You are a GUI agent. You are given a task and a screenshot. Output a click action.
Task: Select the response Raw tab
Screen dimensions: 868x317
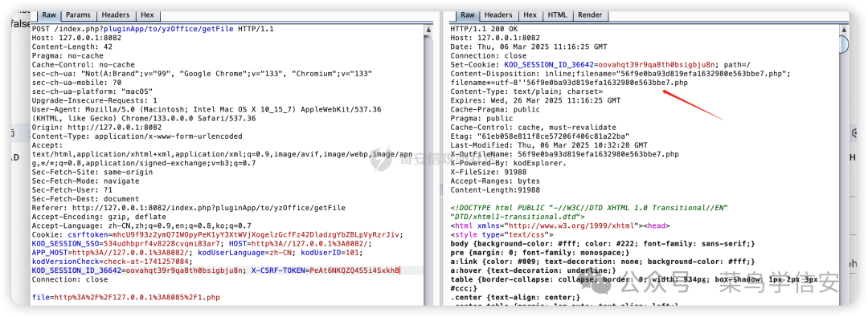tap(468, 15)
